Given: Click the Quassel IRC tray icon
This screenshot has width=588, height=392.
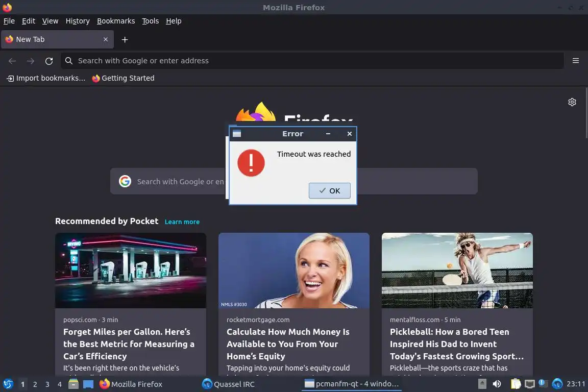Looking at the screenshot, I should click(557, 384).
